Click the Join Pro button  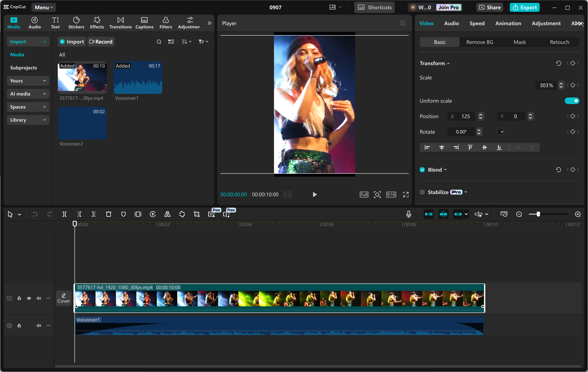(449, 7)
